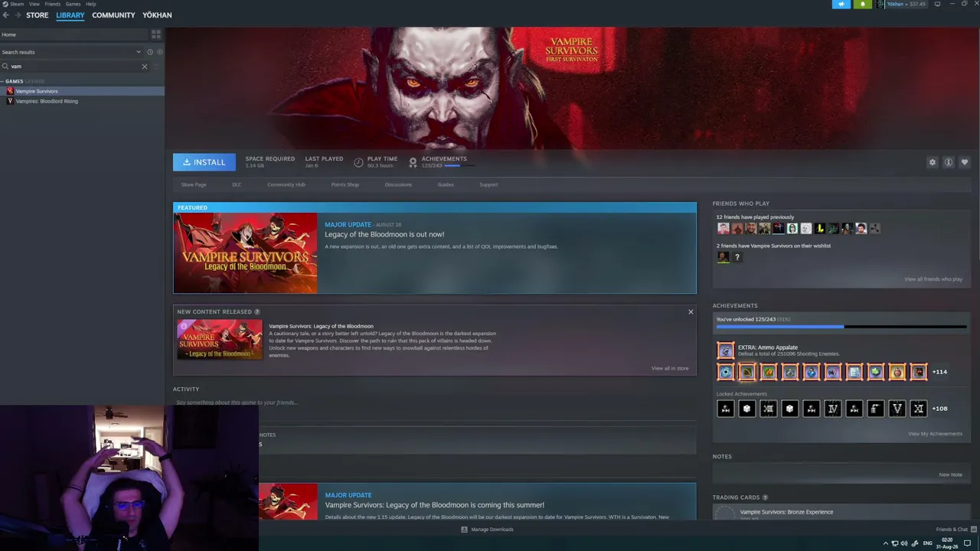Open the YÖKHAN profile tab

[157, 15]
